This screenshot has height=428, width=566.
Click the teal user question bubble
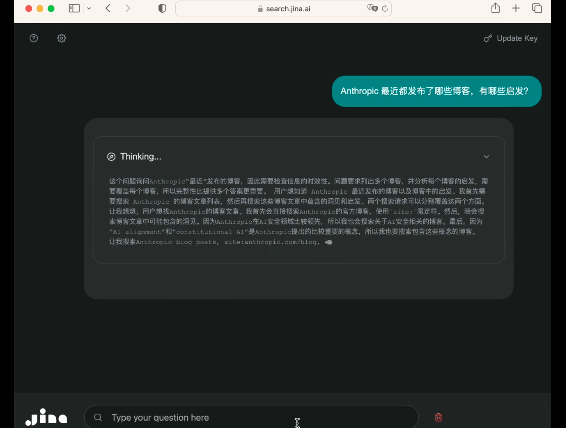point(436,91)
